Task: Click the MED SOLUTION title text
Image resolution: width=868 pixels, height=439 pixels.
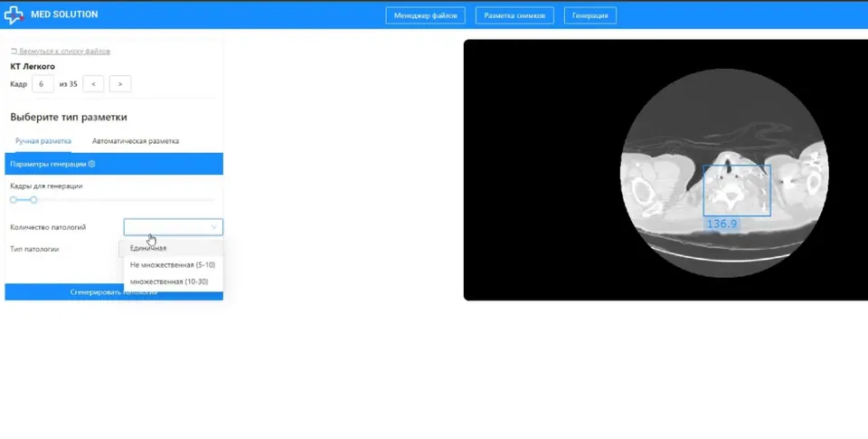Action: click(64, 14)
